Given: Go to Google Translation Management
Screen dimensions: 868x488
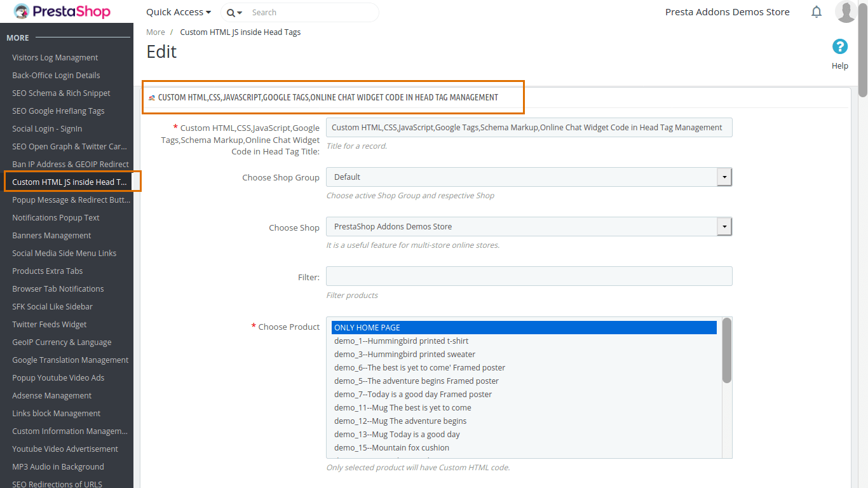Looking at the screenshot, I should (70, 360).
